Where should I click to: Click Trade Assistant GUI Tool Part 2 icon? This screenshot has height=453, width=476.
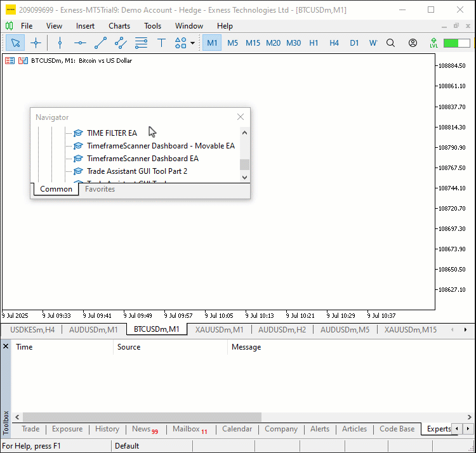click(x=78, y=171)
